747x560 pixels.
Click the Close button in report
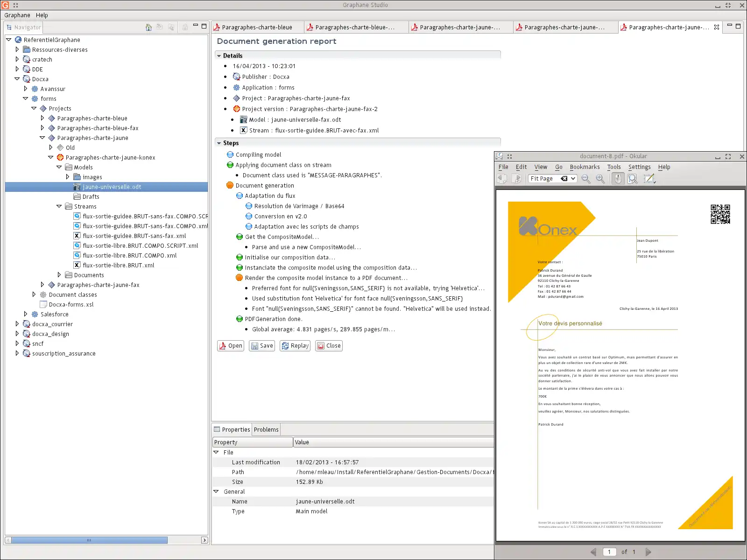329,346
